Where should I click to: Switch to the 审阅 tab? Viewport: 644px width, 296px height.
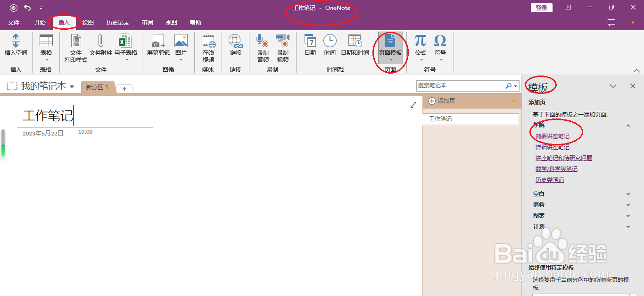point(148,22)
